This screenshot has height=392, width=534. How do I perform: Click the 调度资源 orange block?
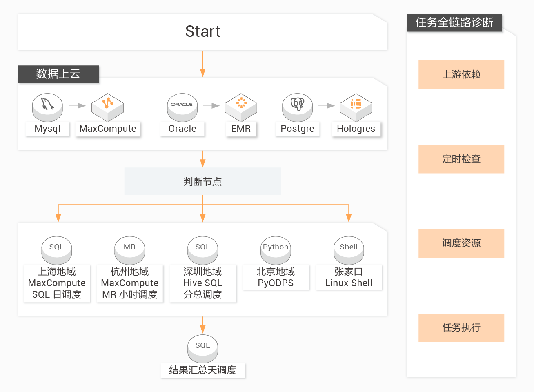pos(461,243)
